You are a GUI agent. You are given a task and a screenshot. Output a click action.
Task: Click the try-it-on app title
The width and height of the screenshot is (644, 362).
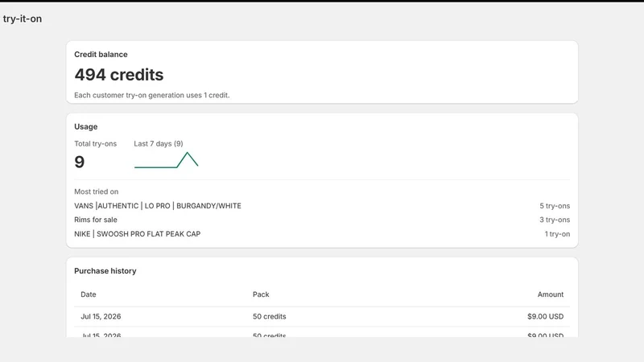23,19
